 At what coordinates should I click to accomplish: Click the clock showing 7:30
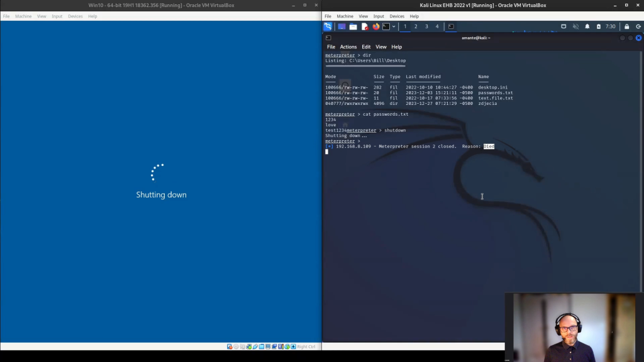pos(610,26)
